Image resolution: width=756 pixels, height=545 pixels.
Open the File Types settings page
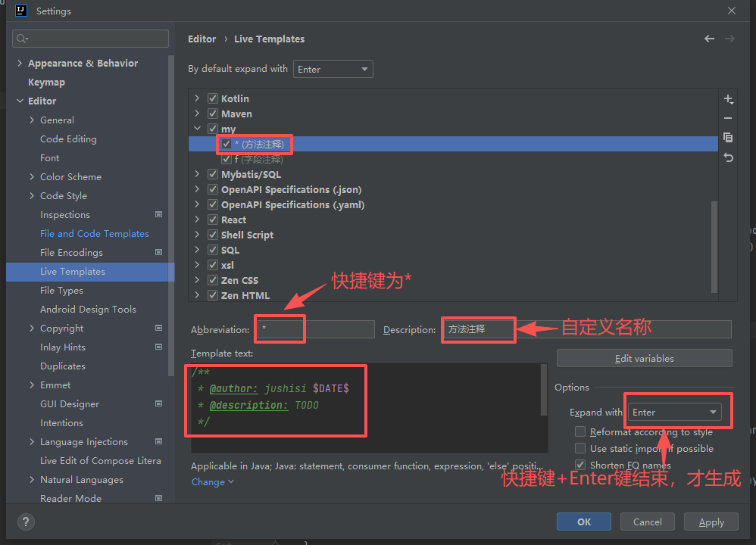61,290
